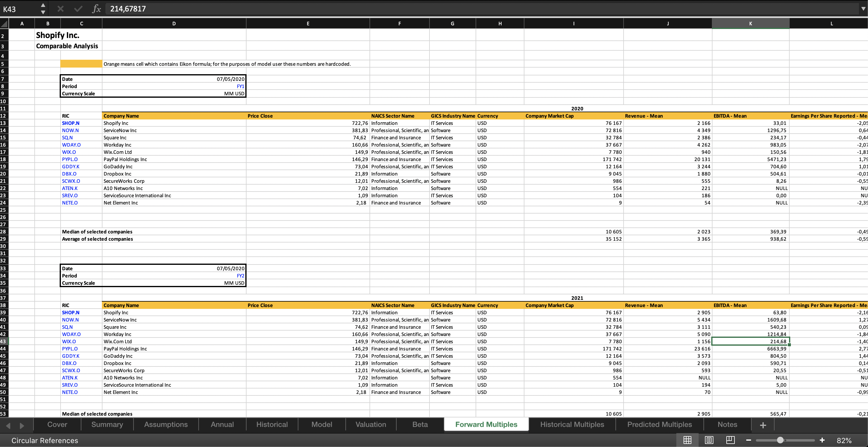
Task: Select the Company Market Cap header in row 38
Action: pyautogui.click(x=574, y=306)
